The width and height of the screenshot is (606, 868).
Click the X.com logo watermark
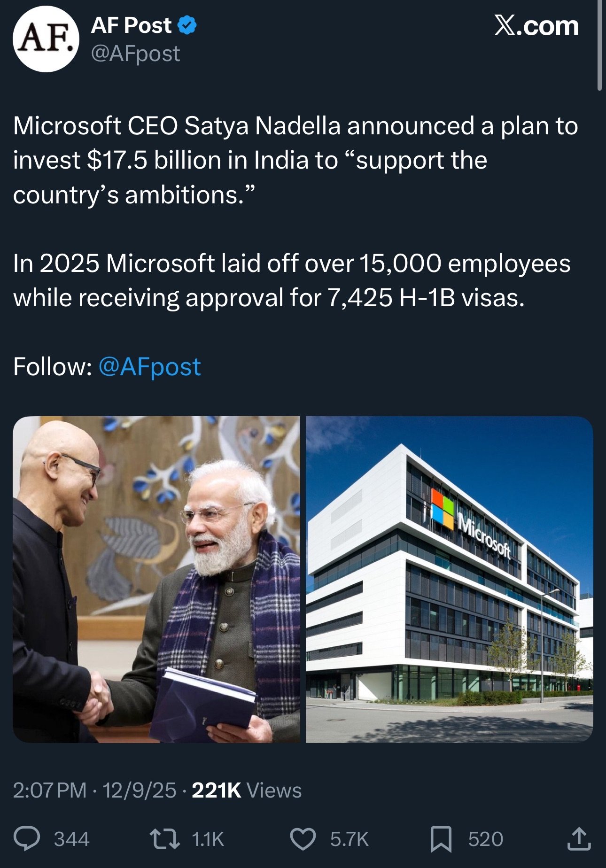coord(536,26)
